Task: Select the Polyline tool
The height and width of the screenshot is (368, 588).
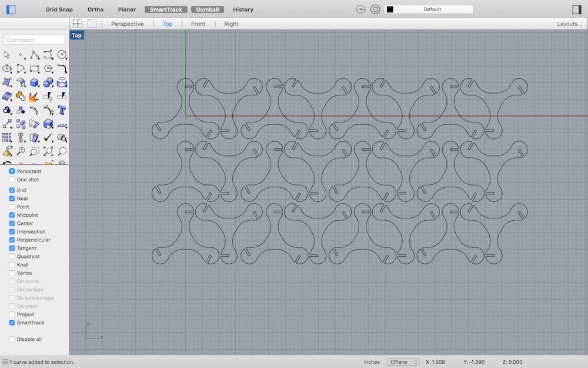Action: click(35, 55)
